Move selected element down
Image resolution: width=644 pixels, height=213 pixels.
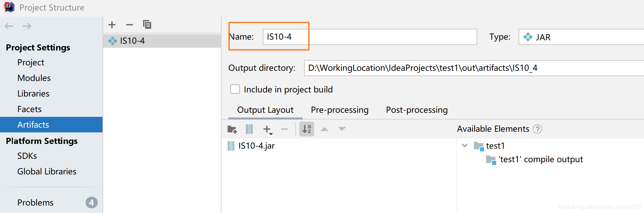point(342,129)
